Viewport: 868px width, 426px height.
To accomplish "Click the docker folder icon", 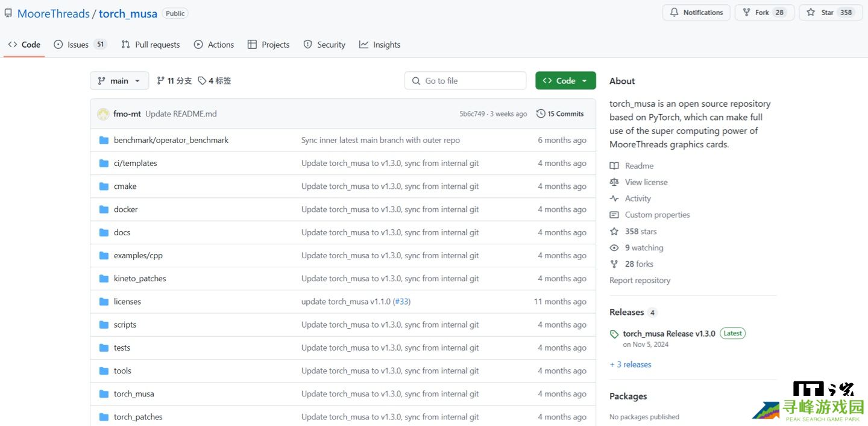I will point(104,209).
